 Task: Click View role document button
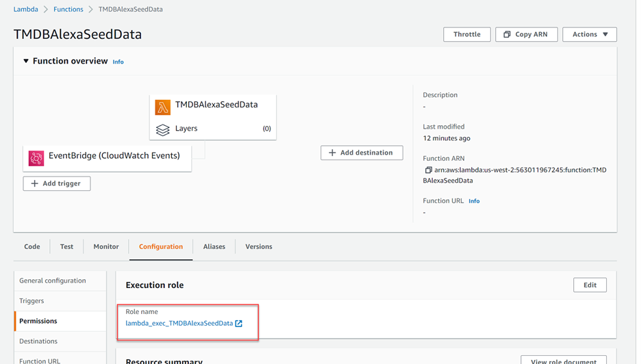click(x=564, y=360)
